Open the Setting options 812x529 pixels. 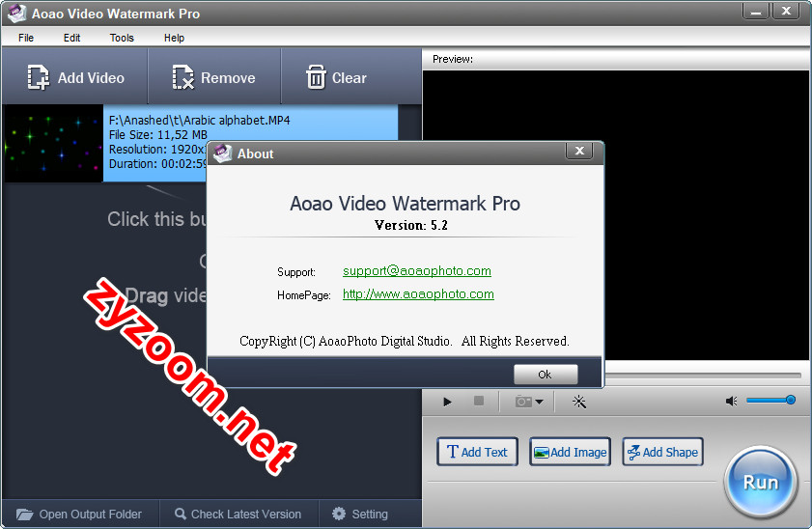tap(360, 514)
